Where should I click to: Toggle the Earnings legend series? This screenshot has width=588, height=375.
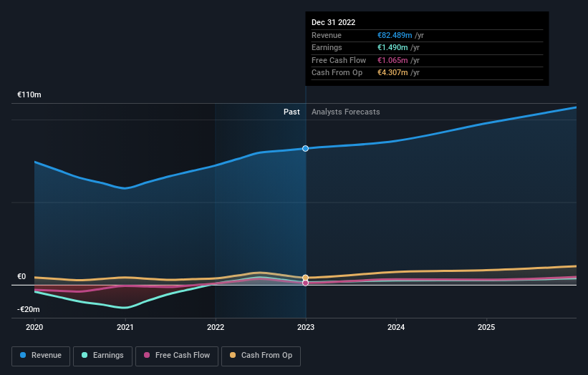point(102,356)
